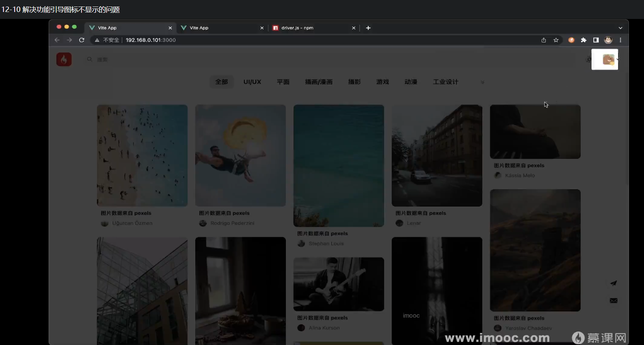This screenshot has width=644, height=345.
Task: Open the beach aerial photo thumbnail
Action: [x=142, y=155]
